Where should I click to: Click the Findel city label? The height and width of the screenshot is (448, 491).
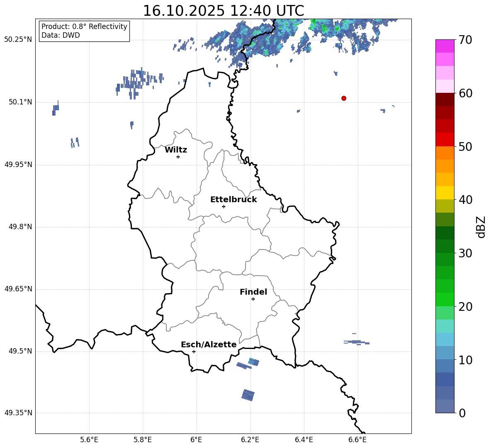point(253,292)
